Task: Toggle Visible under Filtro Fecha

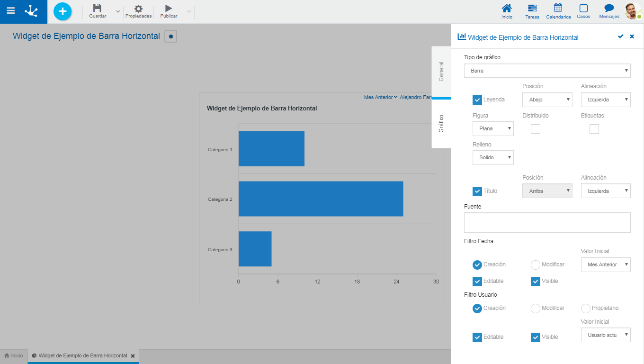Action: (x=536, y=282)
